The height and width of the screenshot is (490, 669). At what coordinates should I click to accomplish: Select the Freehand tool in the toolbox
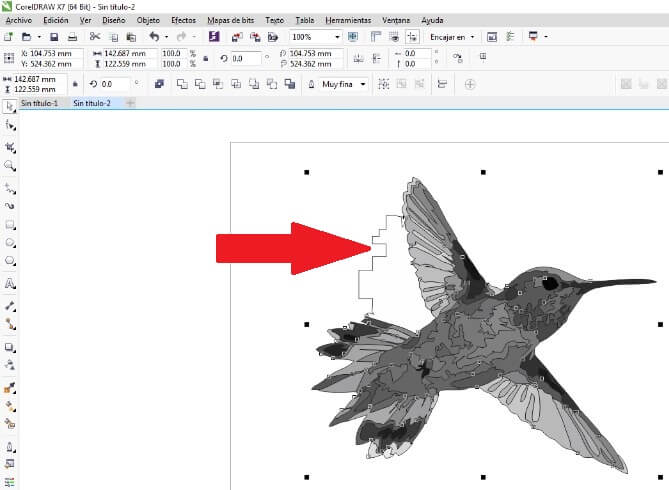click(x=10, y=188)
